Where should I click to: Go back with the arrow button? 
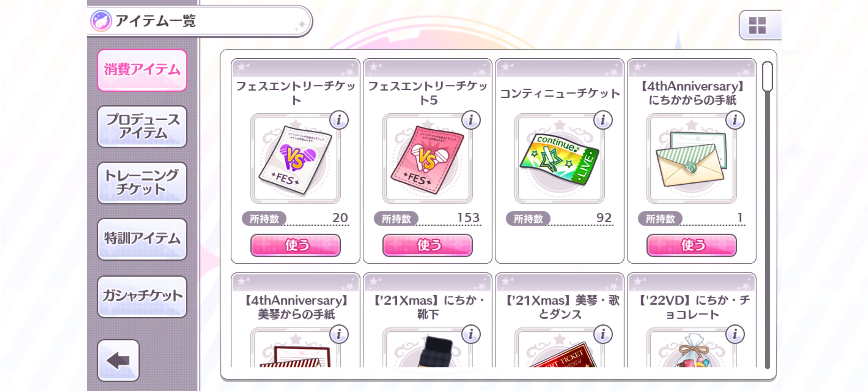coord(118,361)
